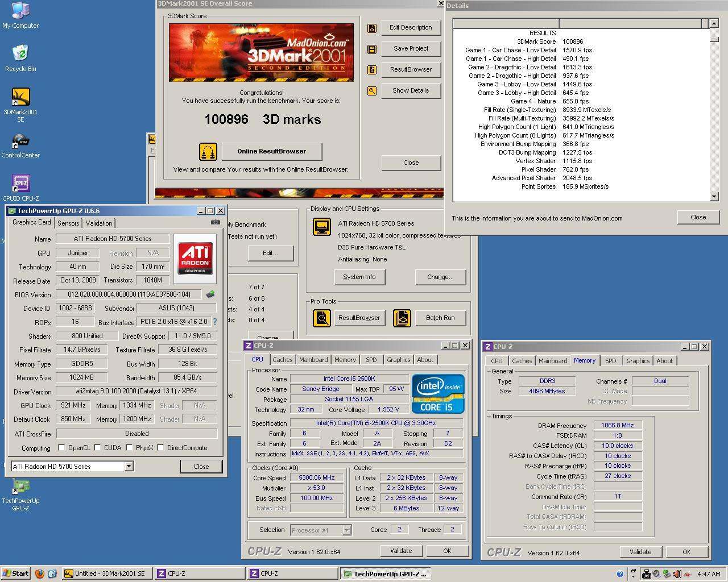Open the ControlCenter desktop shortcut
Screen dimensions: 728x582
(x=20, y=146)
